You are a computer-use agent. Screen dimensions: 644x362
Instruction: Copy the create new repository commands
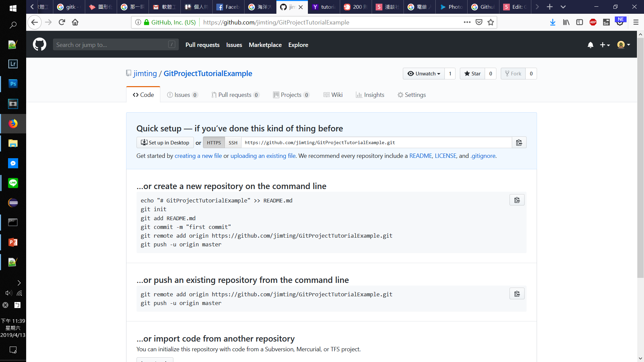pos(517,200)
